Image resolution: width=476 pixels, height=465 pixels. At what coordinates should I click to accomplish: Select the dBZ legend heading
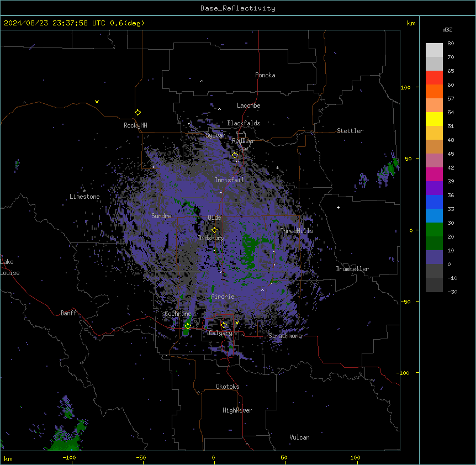pyautogui.click(x=447, y=29)
